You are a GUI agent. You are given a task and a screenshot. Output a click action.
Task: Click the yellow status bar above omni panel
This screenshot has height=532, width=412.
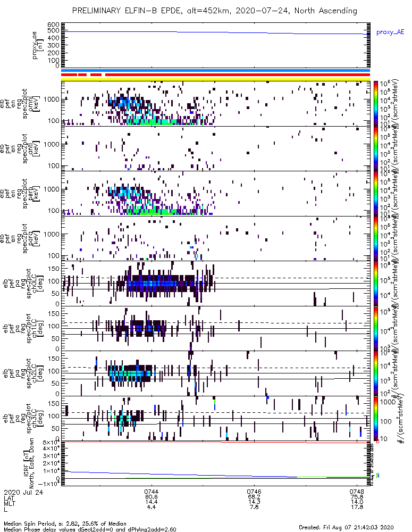point(215,79)
